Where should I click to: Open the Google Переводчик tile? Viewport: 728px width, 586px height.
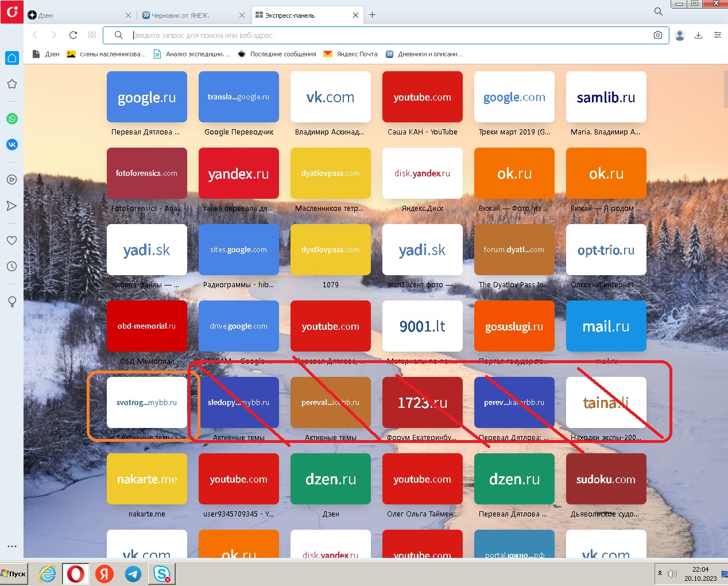click(239, 97)
